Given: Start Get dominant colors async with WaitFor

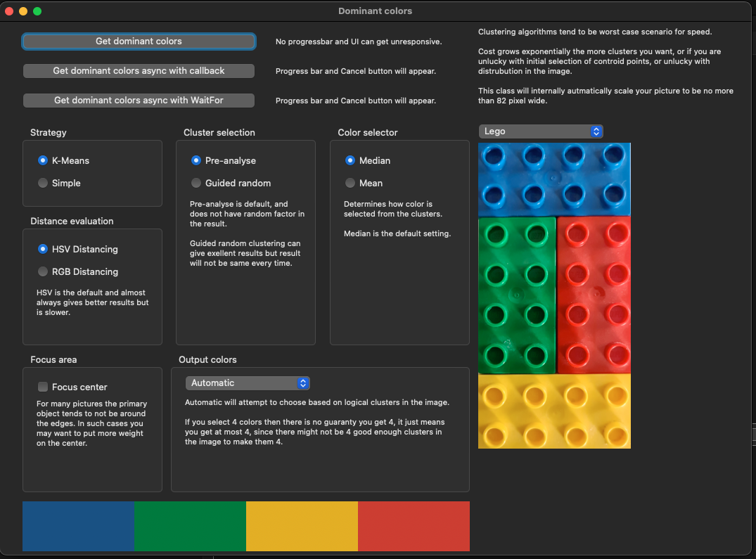Looking at the screenshot, I should (x=139, y=101).
